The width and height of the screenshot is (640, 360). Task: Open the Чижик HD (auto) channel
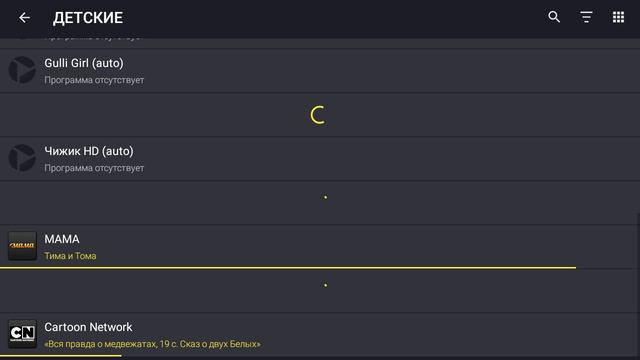pos(320,159)
